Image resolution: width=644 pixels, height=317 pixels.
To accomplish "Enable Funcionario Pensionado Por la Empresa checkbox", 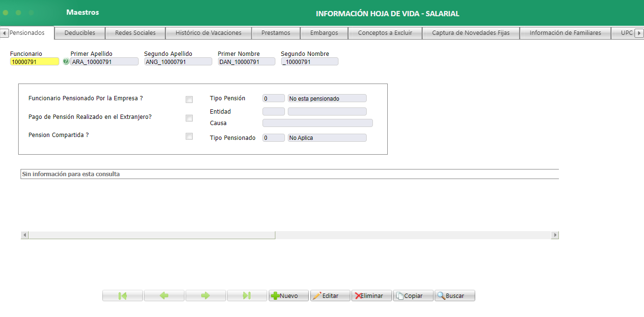I will pos(189,99).
